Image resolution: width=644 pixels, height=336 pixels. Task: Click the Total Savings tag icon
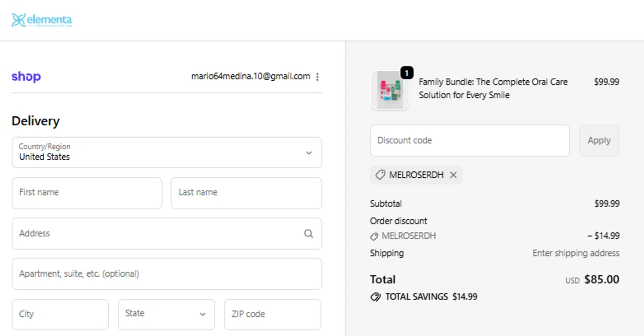pyautogui.click(x=375, y=297)
